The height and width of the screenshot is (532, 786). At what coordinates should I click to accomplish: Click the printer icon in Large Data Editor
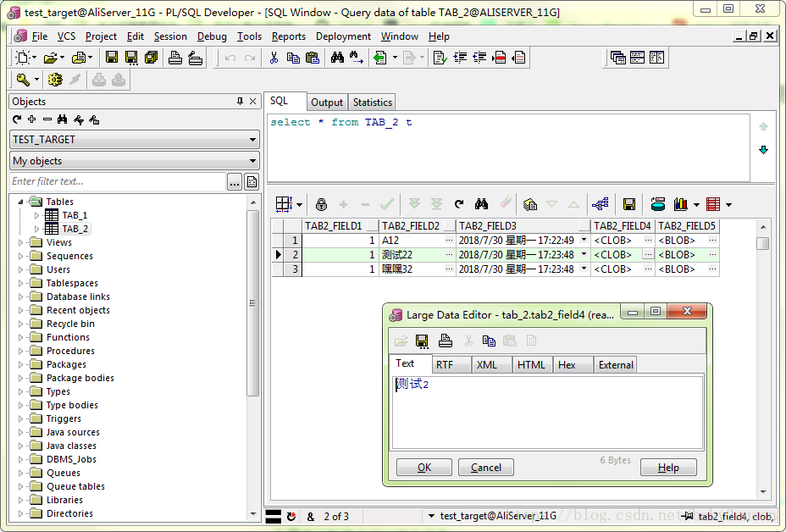click(x=445, y=341)
